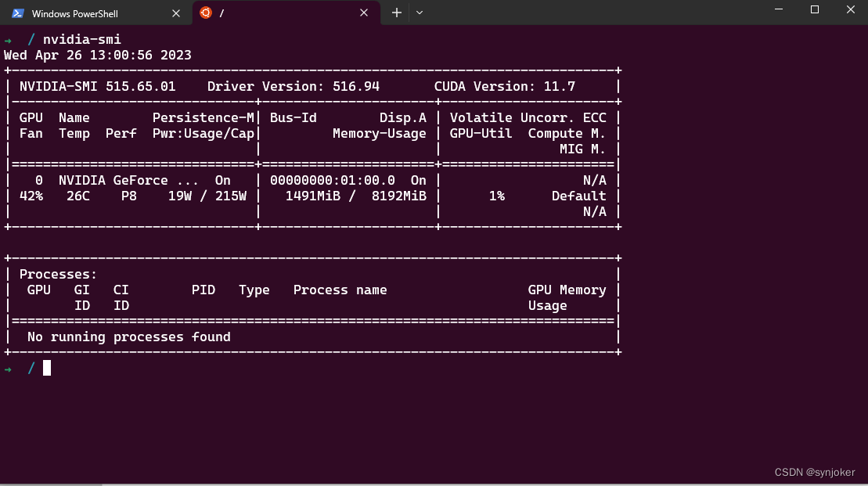
Task: Click the 26C temperature value
Action: [78, 196]
